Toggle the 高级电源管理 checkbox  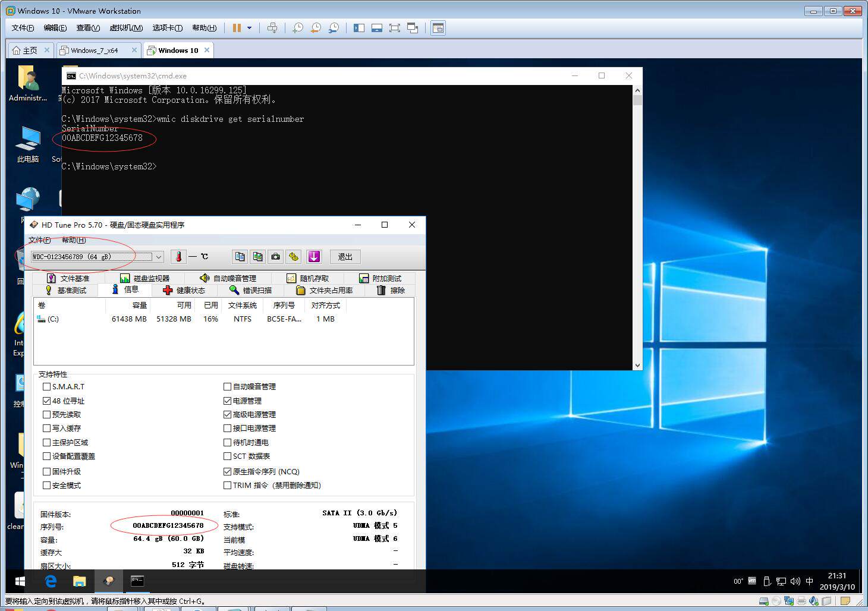tap(227, 414)
